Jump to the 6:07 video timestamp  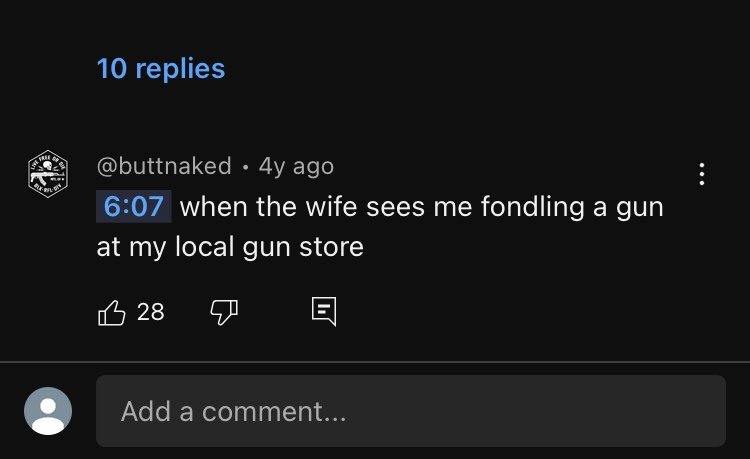click(x=133, y=207)
